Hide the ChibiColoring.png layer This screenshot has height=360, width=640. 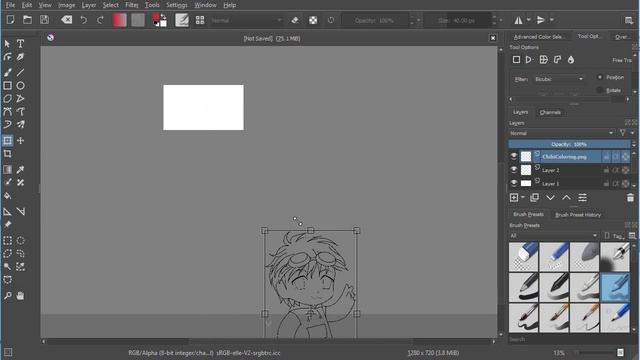514,156
